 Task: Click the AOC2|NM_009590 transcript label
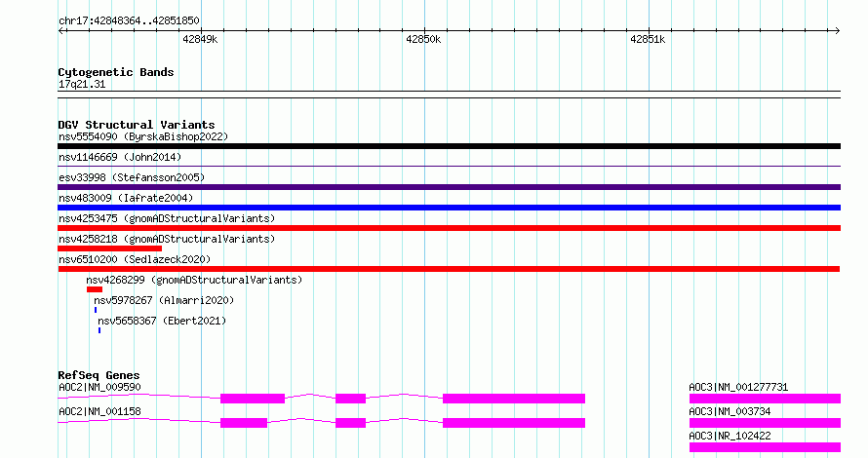pyautogui.click(x=99, y=387)
